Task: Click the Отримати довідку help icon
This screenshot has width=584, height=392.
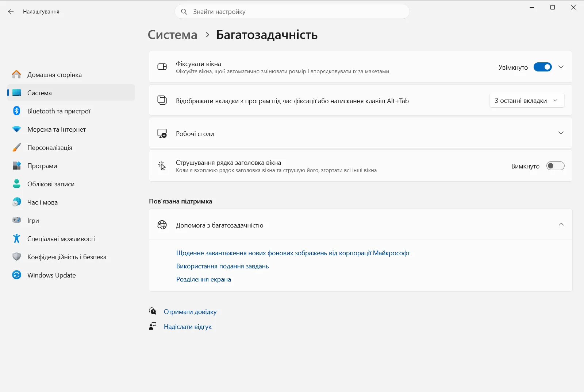Action: (x=153, y=311)
